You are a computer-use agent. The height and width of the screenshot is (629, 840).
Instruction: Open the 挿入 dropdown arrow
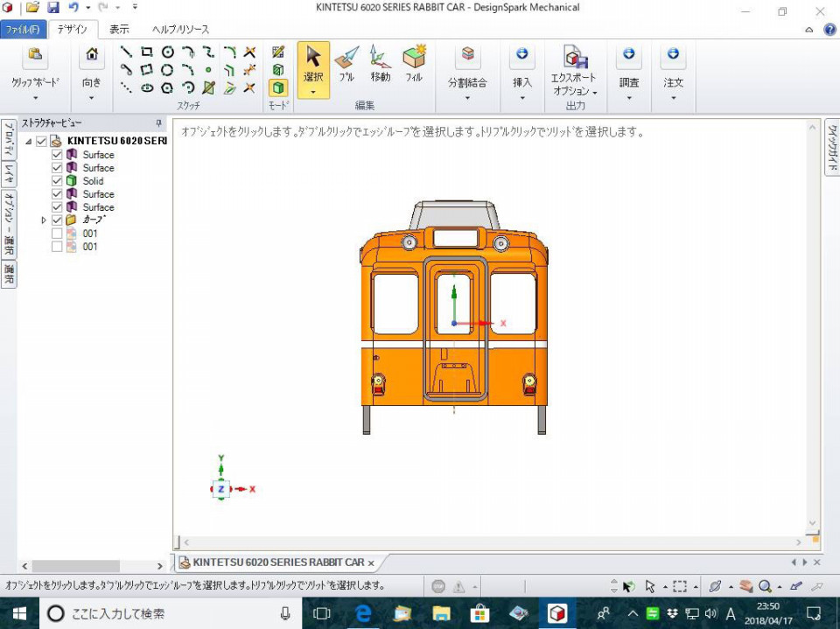(521, 98)
